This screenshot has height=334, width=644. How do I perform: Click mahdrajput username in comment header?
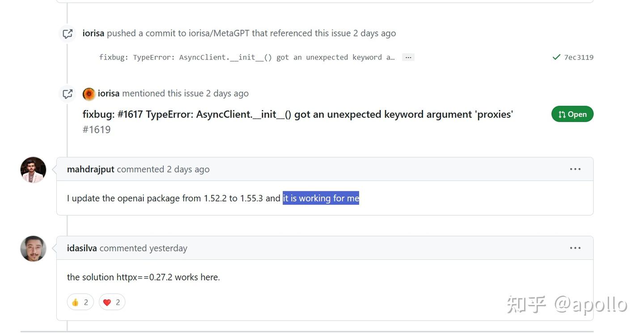coord(90,169)
